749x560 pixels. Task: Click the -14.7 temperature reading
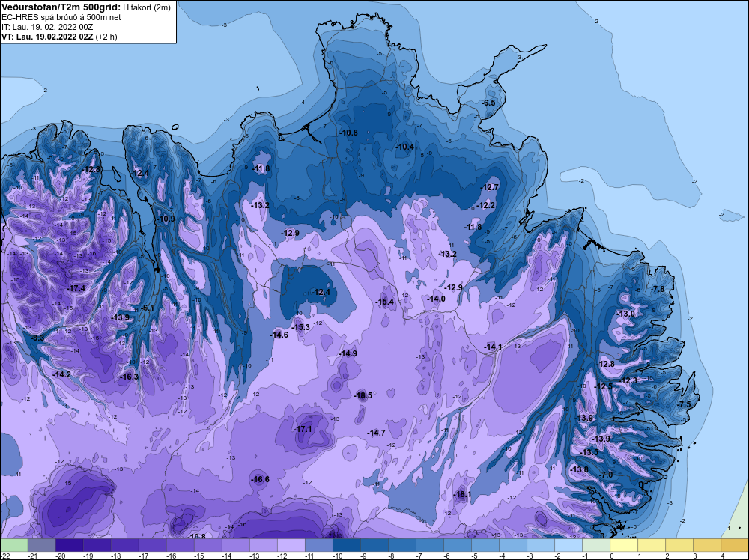tap(377, 433)
